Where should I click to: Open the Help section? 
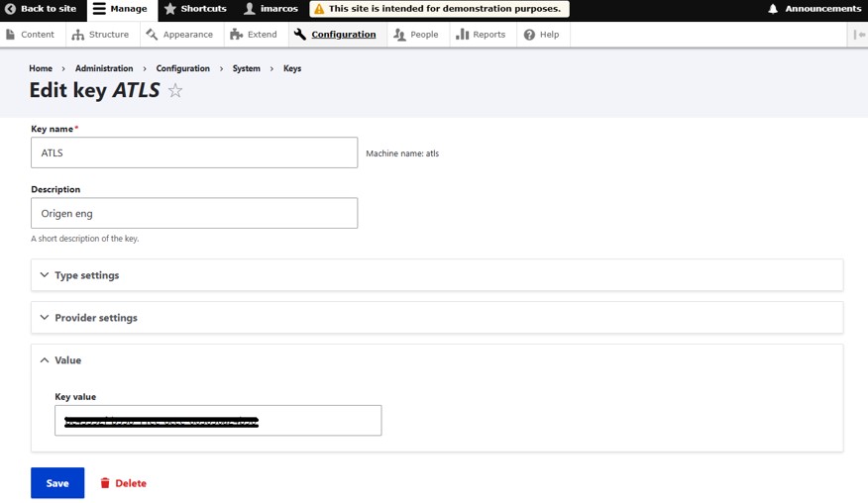click(x=541, y=35)
